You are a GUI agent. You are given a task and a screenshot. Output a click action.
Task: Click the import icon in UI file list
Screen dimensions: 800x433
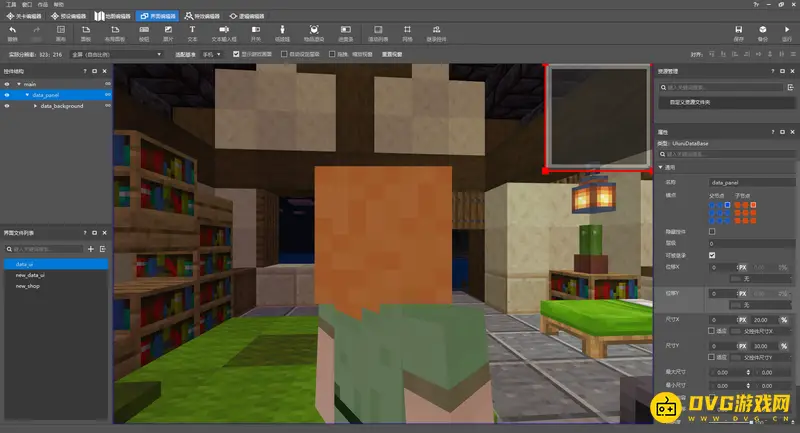click(103, 249)
